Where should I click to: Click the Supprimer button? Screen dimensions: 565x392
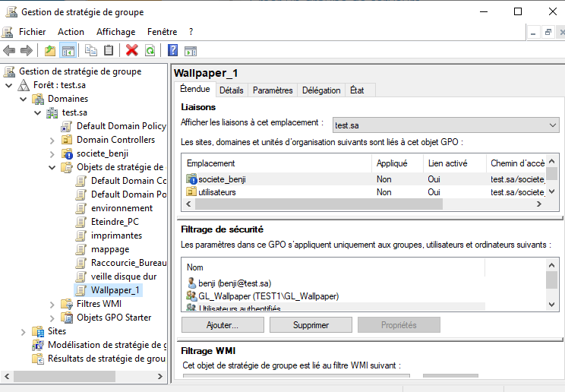tap(311, 325)
